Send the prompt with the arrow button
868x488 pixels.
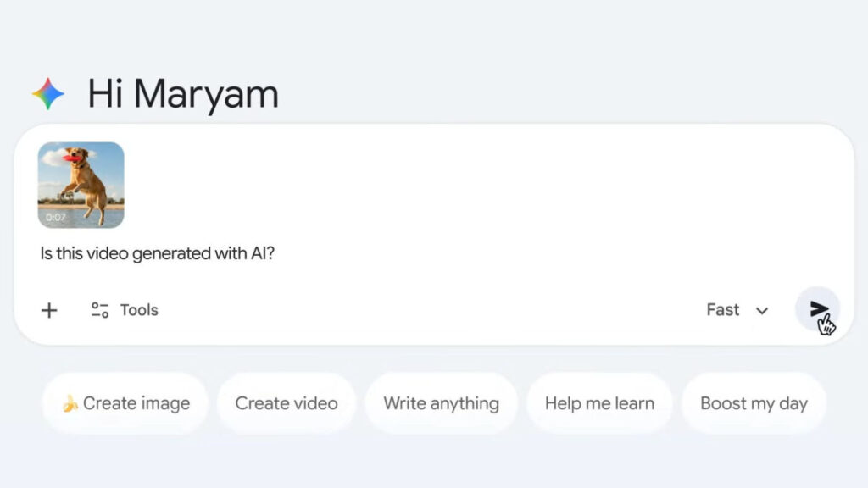(x=818, y=309)
